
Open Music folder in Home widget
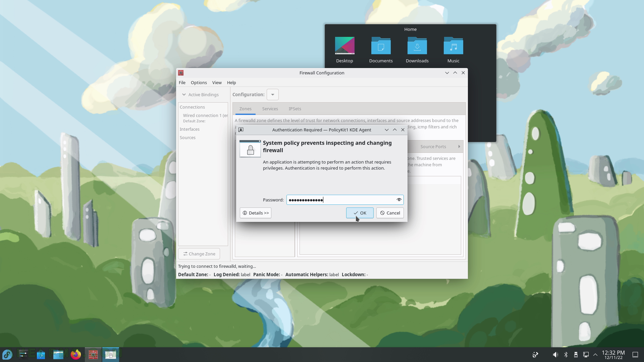click(x=453, y=50)
